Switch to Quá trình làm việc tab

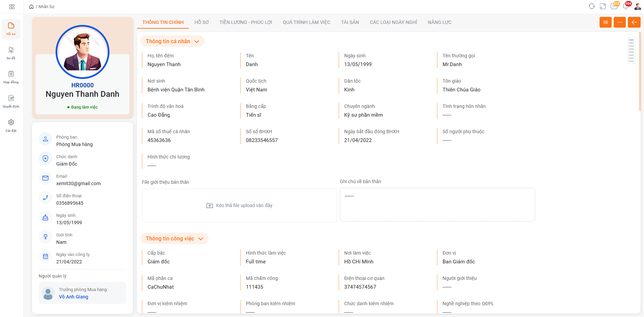pos(306,22)
